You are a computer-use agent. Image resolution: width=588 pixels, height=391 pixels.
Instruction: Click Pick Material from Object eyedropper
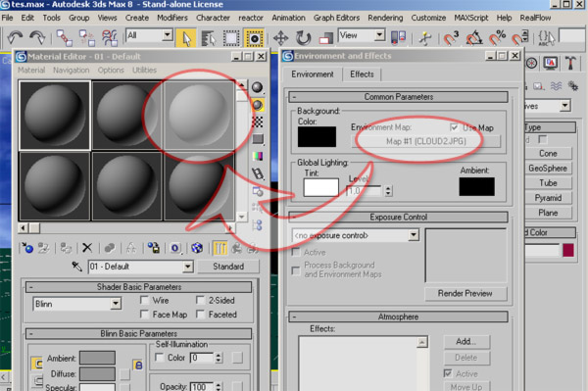tap(76, 267)
